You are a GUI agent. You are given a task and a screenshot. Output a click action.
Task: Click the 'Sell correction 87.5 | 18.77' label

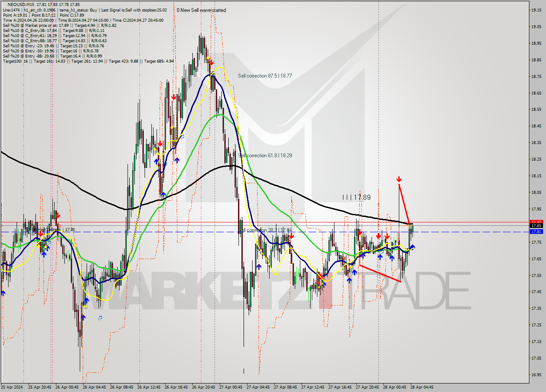(265, 76)
